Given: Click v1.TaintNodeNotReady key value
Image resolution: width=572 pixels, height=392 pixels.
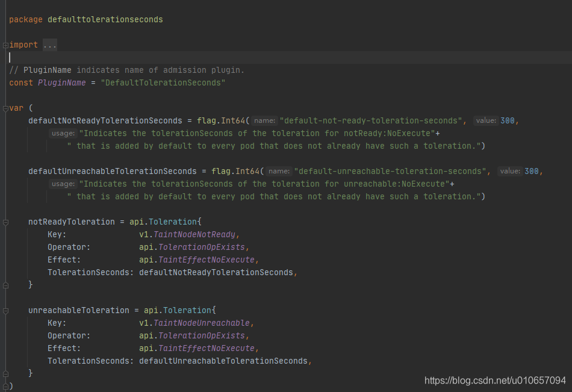Looking at the screenshot, I should pyautogui.click(x=187, y=235).
